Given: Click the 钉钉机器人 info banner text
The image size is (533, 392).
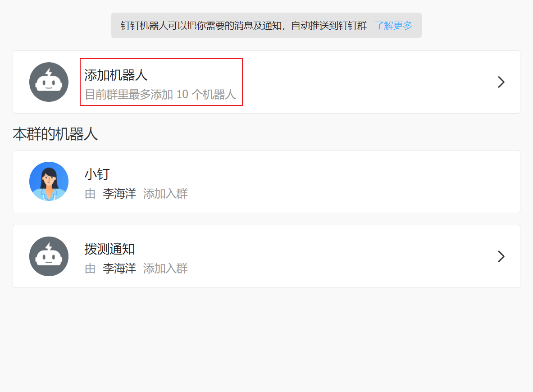Looking at the screenshot, I should (244, 26).
